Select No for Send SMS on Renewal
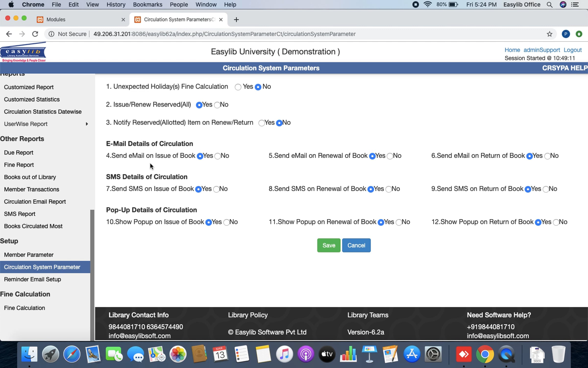This screenshot has height=368, width=588. pyautogui.click(x=389, y=189)
